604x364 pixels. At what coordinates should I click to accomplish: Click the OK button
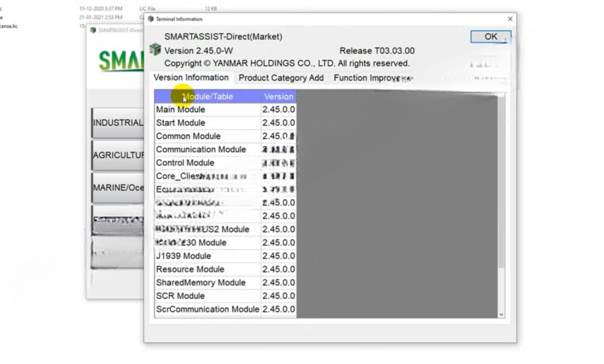490,37
